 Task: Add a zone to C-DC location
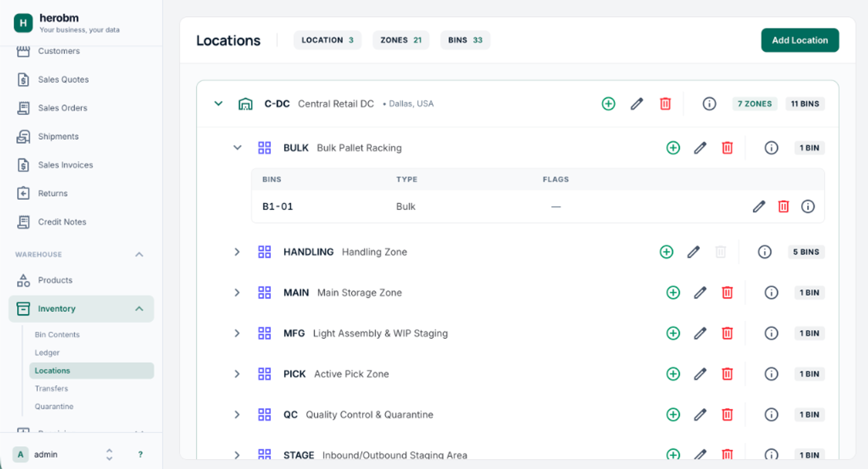click(x=608, y=104)
